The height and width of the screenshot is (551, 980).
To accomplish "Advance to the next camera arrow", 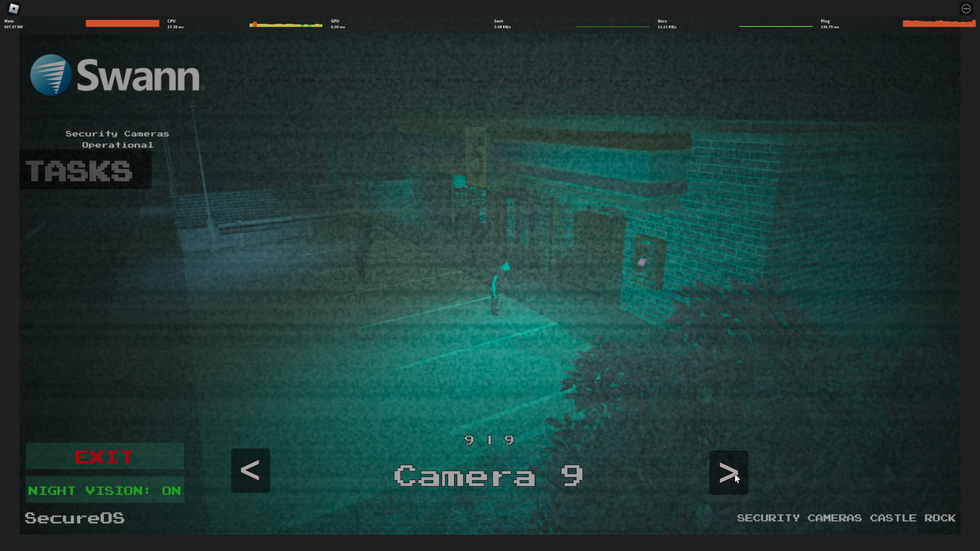I will [728, 472].
